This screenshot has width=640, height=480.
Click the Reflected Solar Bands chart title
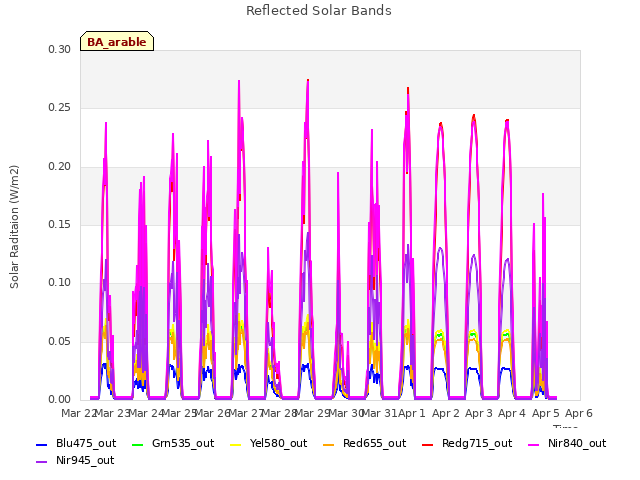coord(319,11)
